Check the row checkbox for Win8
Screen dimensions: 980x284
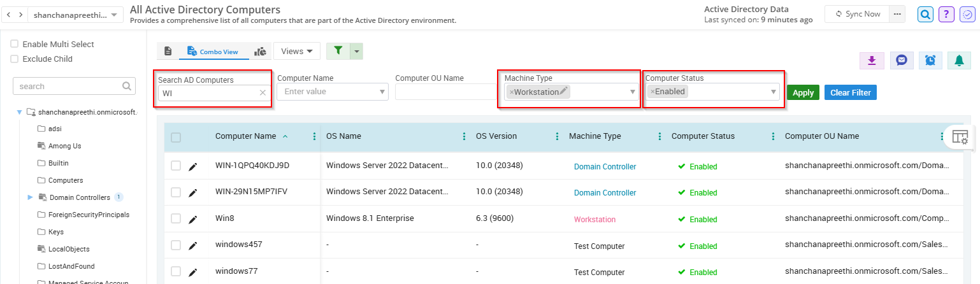[176, 218]
